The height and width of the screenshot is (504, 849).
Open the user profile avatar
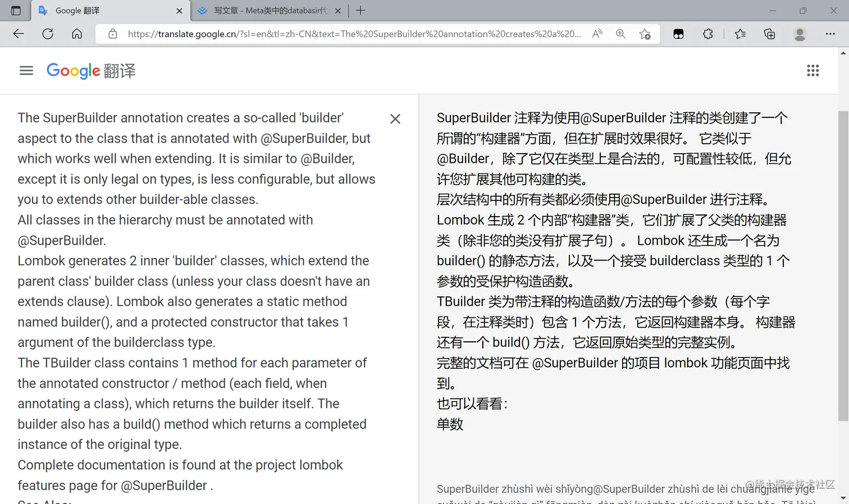click(800, 34)
